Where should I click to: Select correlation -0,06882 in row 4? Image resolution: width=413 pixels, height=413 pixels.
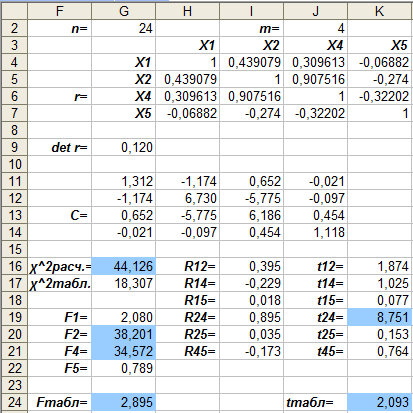pyautogui.click(x=379, y=62)
